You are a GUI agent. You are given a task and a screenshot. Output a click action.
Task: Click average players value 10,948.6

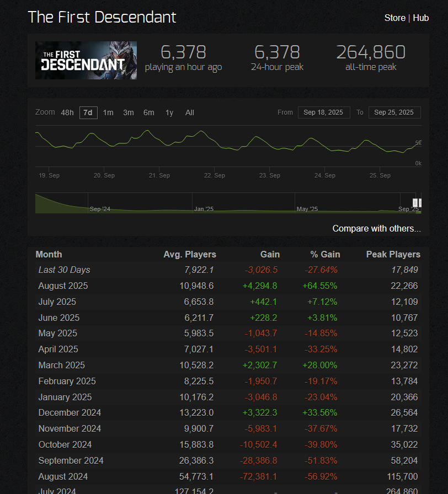click(196, 286)
